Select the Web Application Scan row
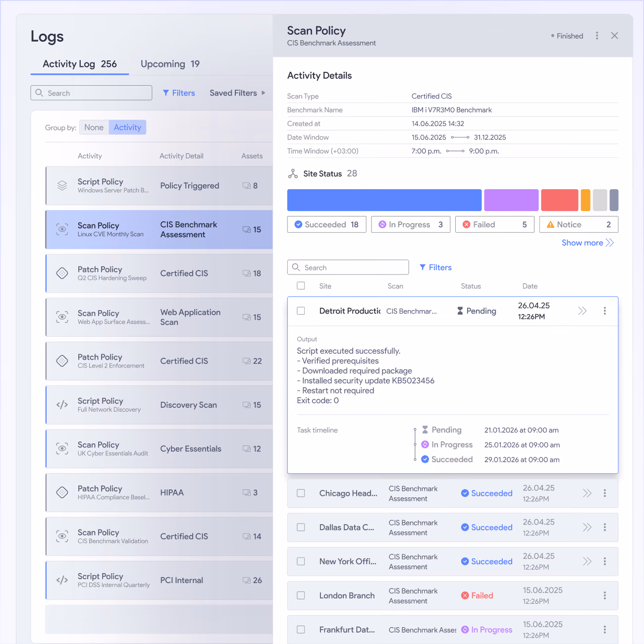The image size is (644, 644). click(x=160, y=317)
